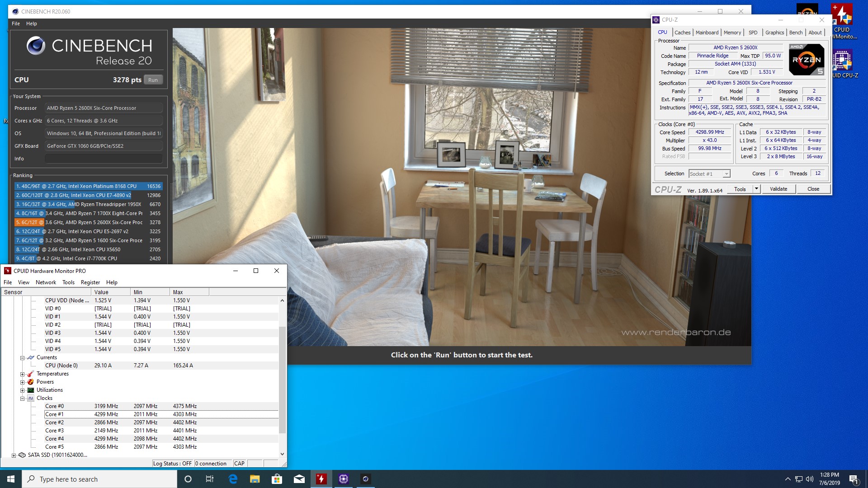Switch to the Mainboard tab in CPU-Z
The height and width of the screenshot is (488, 868).
[707, 33]
